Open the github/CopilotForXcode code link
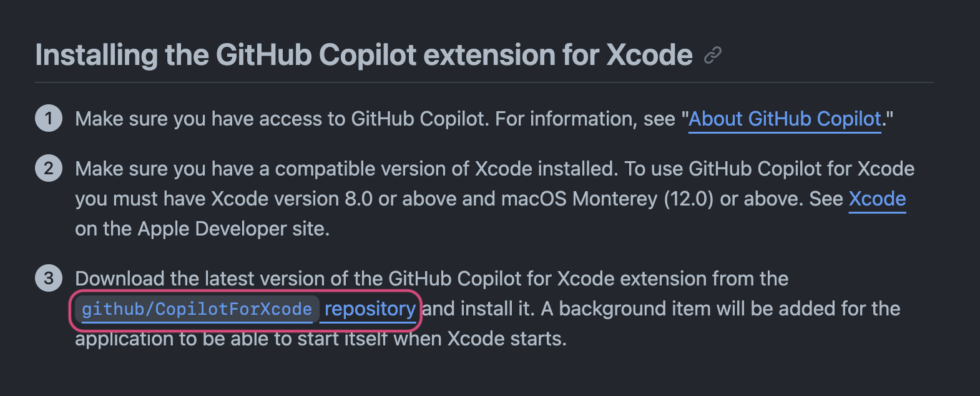This screenshot has height=396, width=980. (197, 309)
